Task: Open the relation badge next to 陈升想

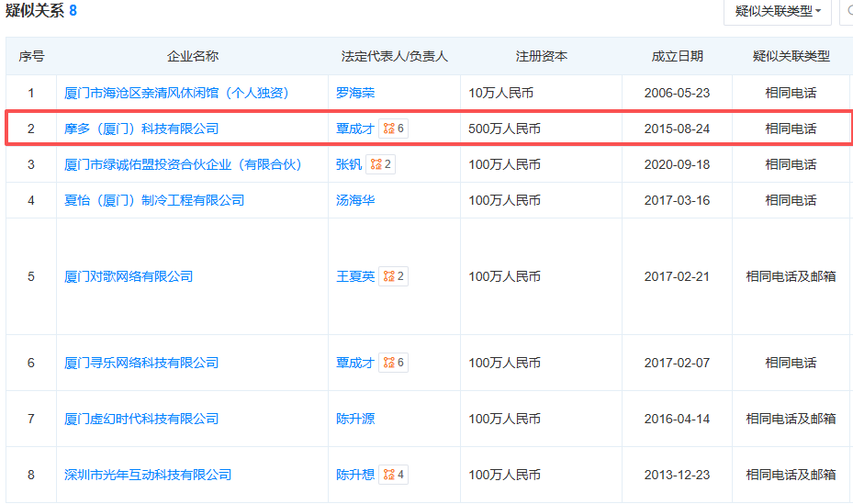Action: [x=394, y=475]
